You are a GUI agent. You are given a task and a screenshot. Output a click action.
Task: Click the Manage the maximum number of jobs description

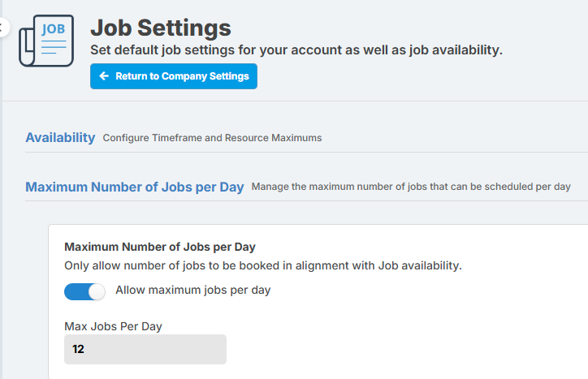coord(411,187)
